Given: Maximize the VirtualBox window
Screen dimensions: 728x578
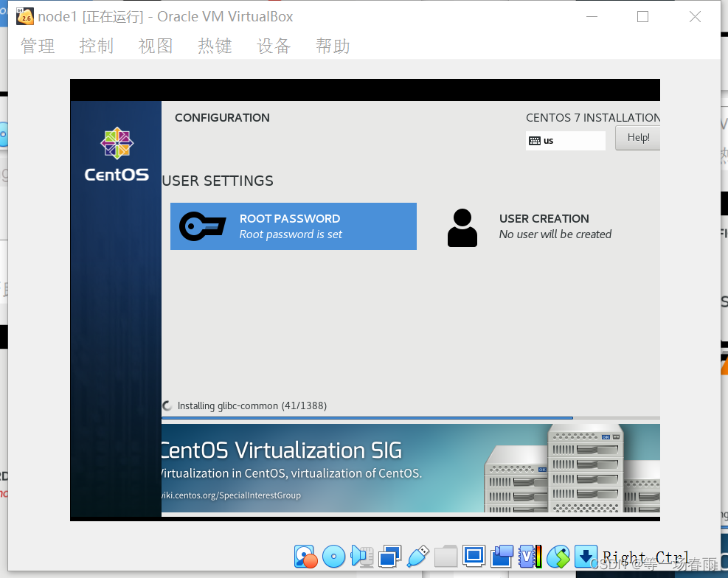Looking at the screenshot, I should tap(643, 17).
